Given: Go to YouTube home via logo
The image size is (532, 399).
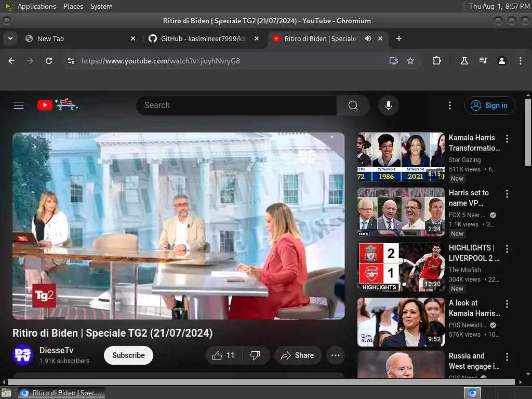Looking at the screenshot, I should (57, 104).
